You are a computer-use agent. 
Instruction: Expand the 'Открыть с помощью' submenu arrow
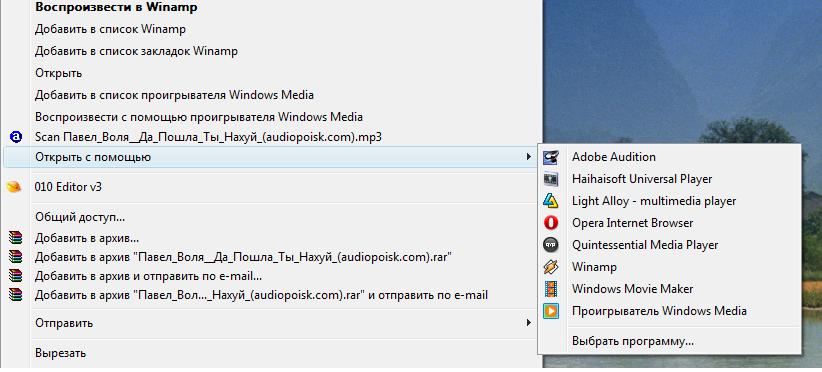(528, 157)
